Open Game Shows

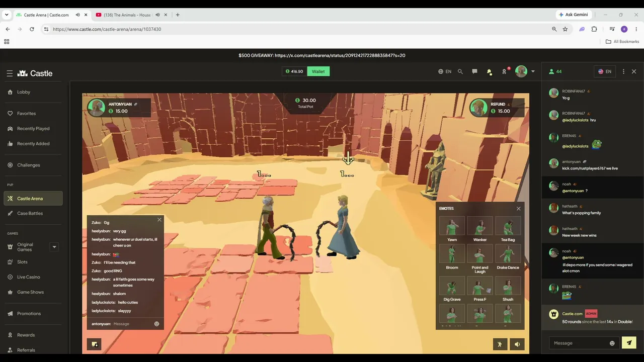click(33, 292)
